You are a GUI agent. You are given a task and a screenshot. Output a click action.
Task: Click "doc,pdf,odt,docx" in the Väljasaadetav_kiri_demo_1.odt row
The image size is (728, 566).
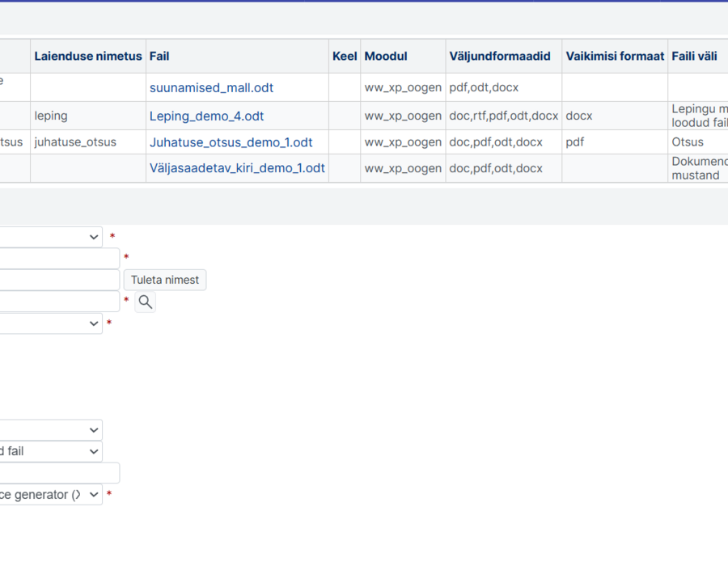(x=496, y=168)
